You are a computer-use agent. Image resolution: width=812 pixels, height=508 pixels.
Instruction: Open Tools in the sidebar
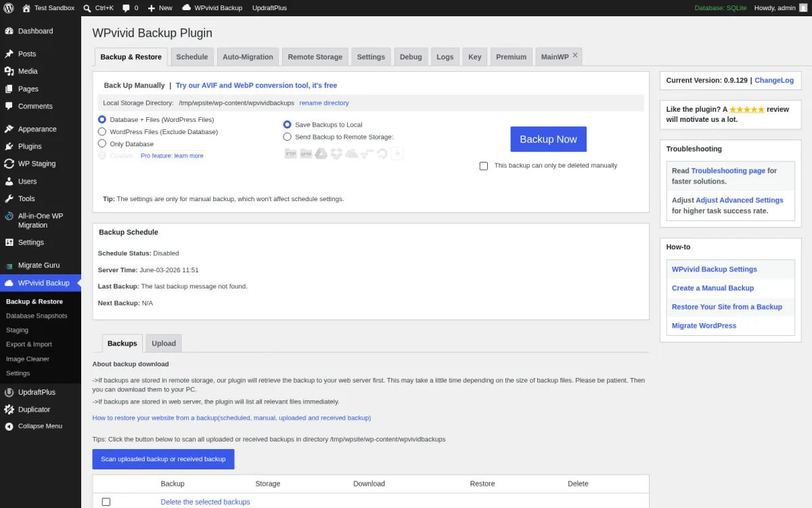coord(41,198)
